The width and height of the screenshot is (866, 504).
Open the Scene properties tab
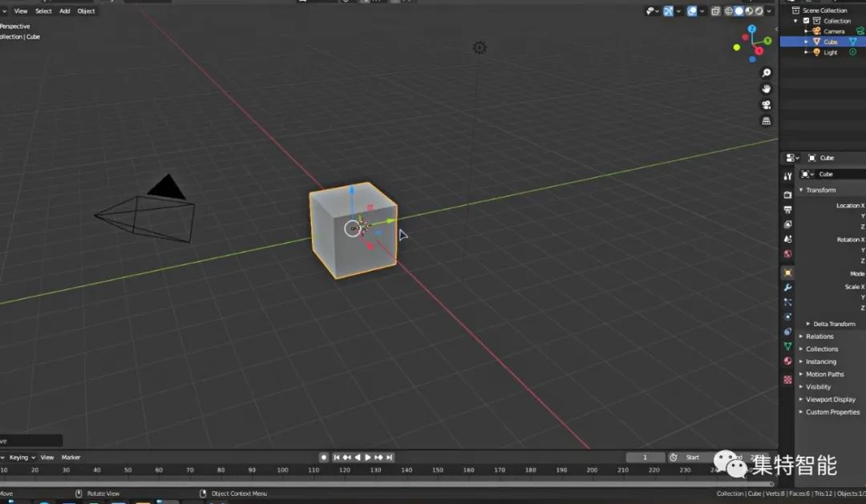point(787,239)
